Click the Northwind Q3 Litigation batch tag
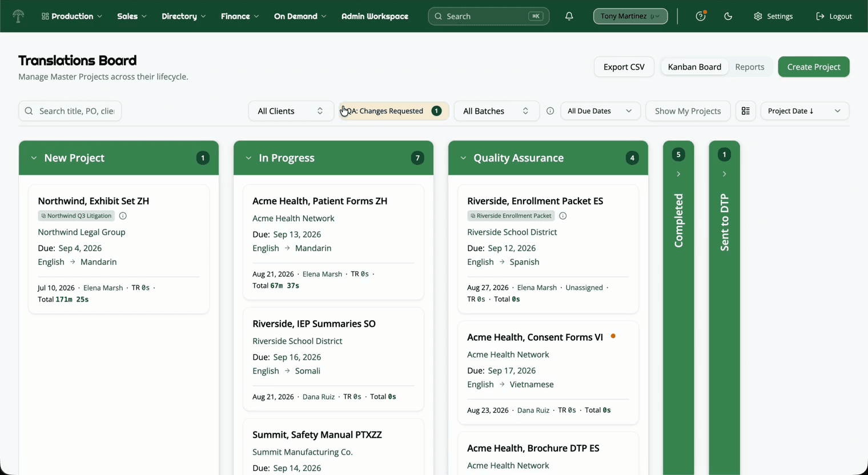The width and height of the screenshot is (868, 475). [77, 216]
